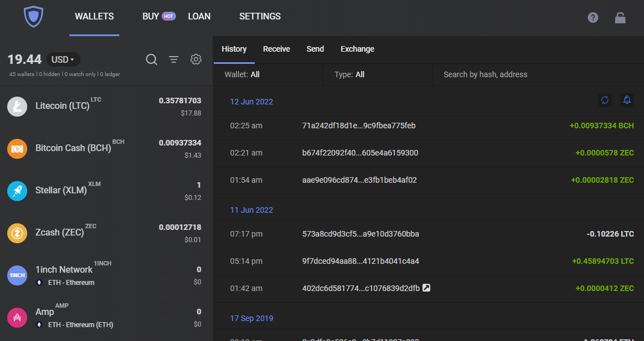The image size is (644, 341).
Task: Click the -0.10226 LTC amount
Action: [x=610, y=234]
